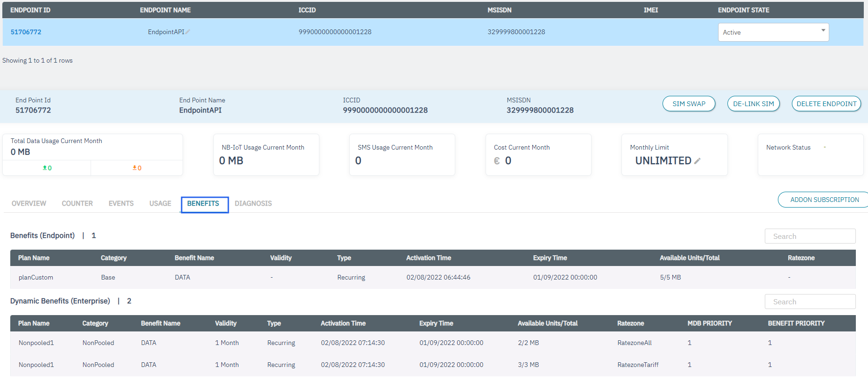Viewport: 868px width, 381px height.
Task: Select the BENEFITS tab
Action: point(203,204)
